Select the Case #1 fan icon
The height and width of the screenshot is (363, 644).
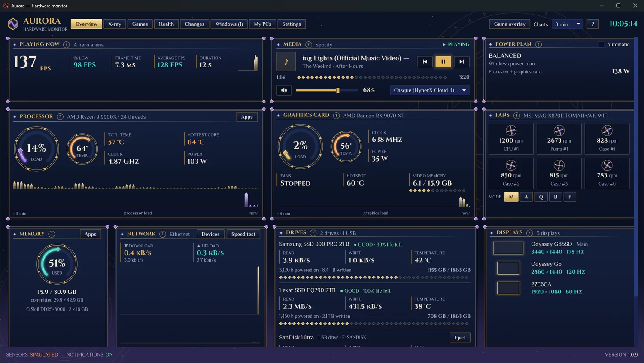point(607,131)
